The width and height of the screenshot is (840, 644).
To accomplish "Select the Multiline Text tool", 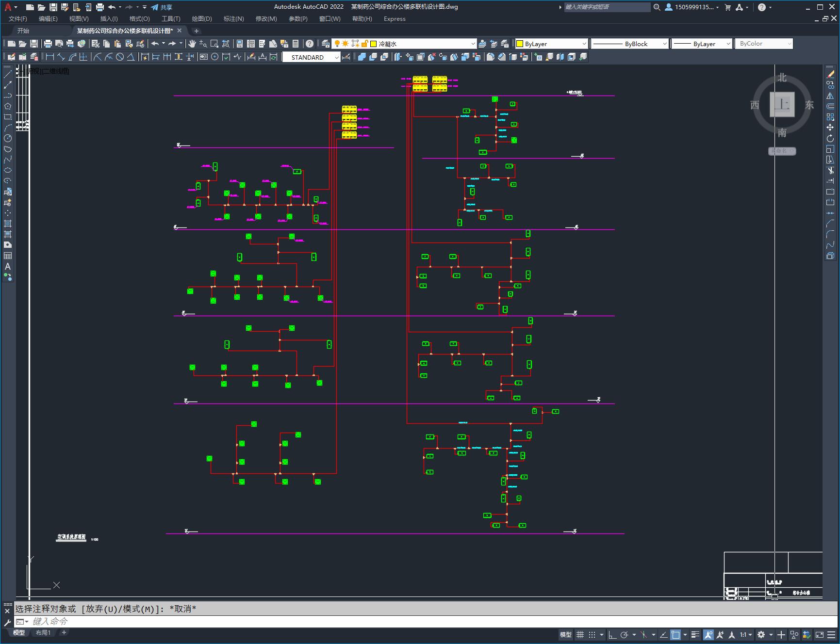I will pos(8,266).
